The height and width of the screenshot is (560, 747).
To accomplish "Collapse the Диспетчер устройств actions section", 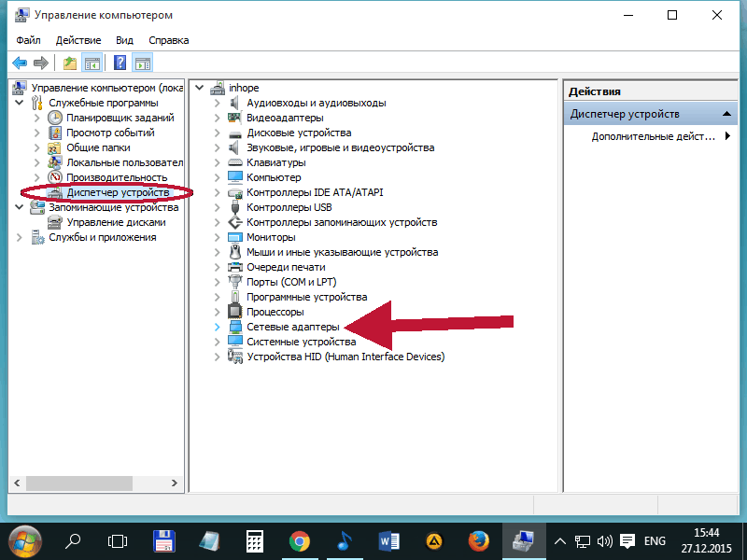I will point(726,114).
